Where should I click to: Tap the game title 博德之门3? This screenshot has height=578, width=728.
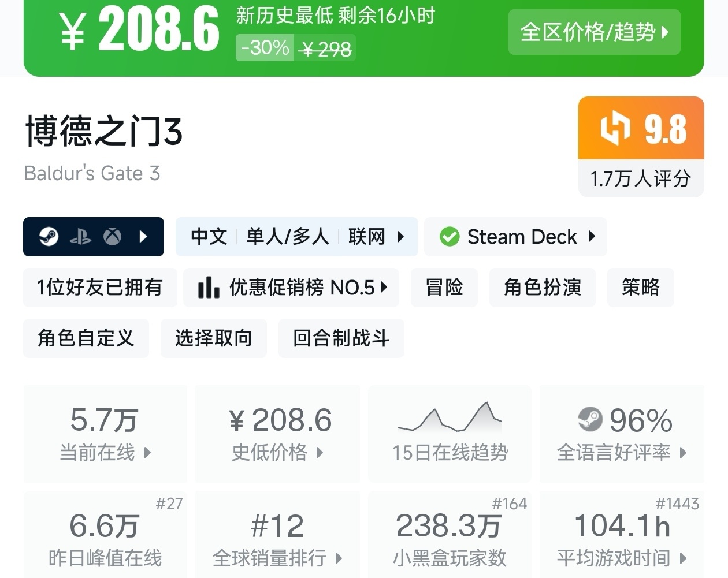pyautogui.click(x=104, y=131)
